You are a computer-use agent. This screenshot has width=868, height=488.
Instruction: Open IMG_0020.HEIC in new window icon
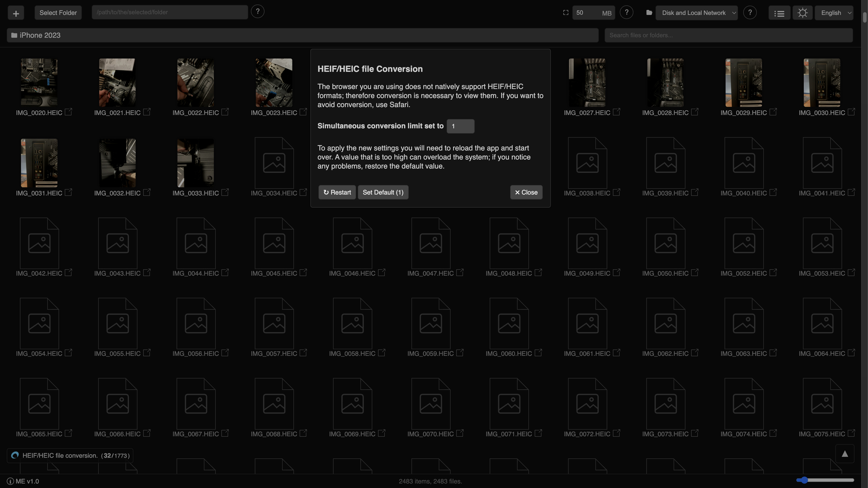[68, 112]
